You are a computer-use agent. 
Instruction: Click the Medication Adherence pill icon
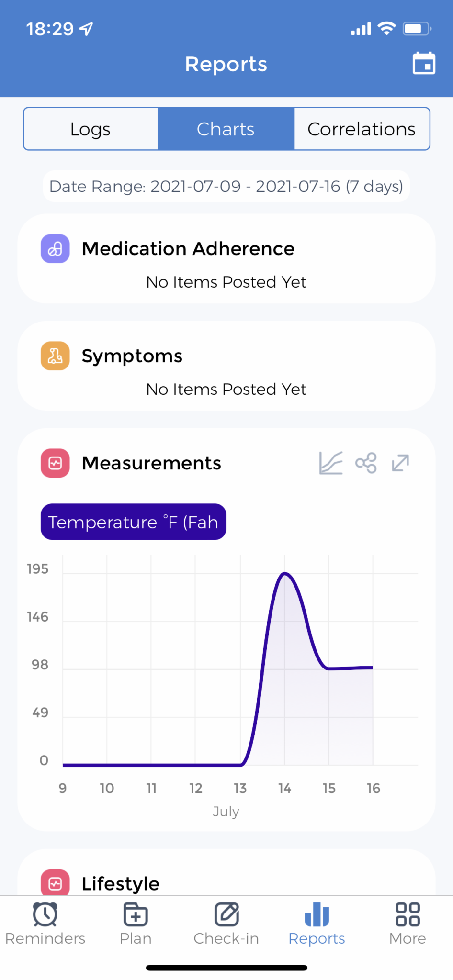[x=55, y=248]
